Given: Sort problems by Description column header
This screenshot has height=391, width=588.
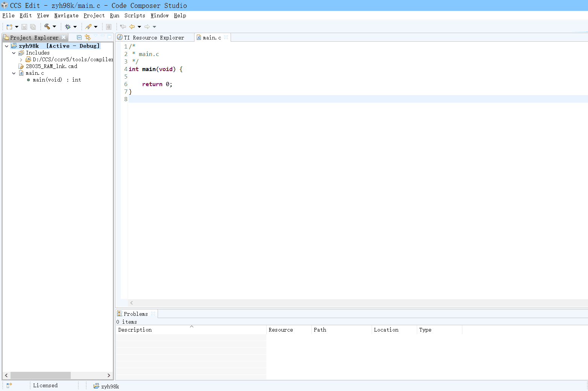Looking at the screenshot, I should (191, 330).
